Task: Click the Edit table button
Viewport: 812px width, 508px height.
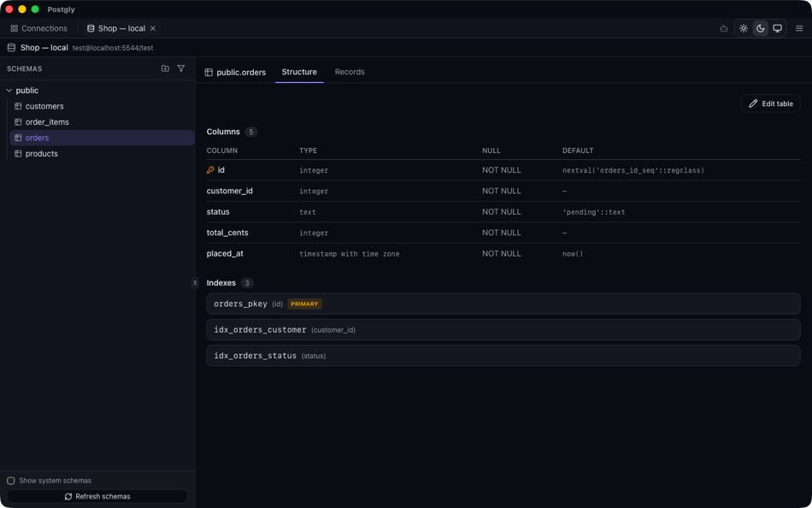Action: point(771,103)
